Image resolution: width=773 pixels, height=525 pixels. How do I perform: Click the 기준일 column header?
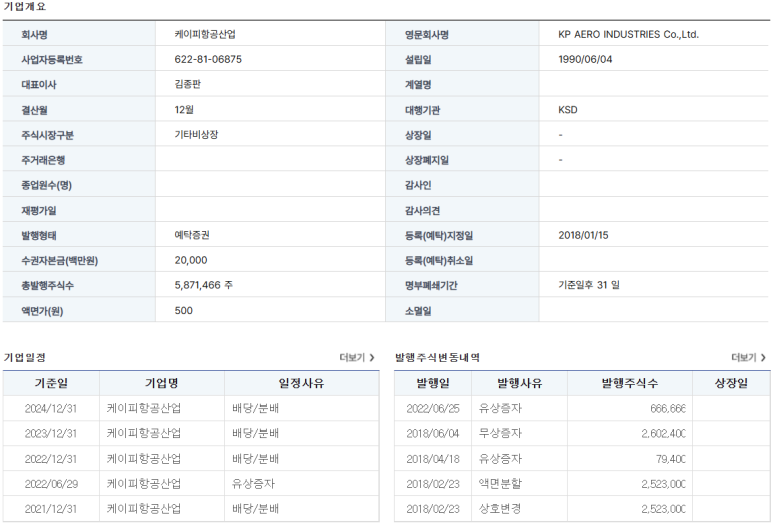[51, 383]
